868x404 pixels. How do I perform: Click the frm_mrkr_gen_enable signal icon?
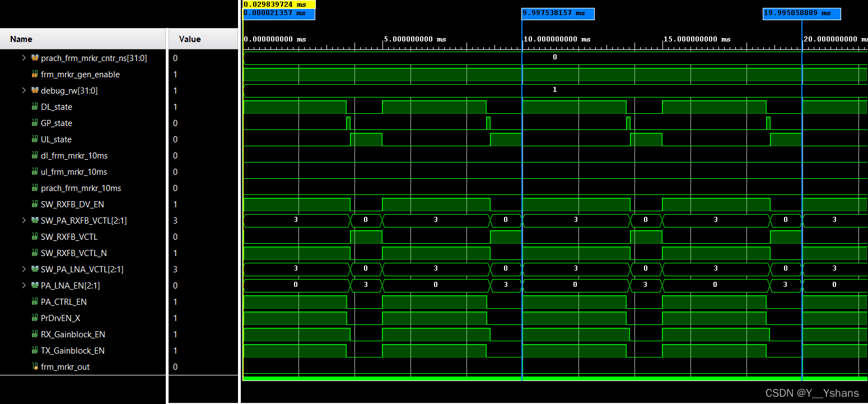(35, 74)
